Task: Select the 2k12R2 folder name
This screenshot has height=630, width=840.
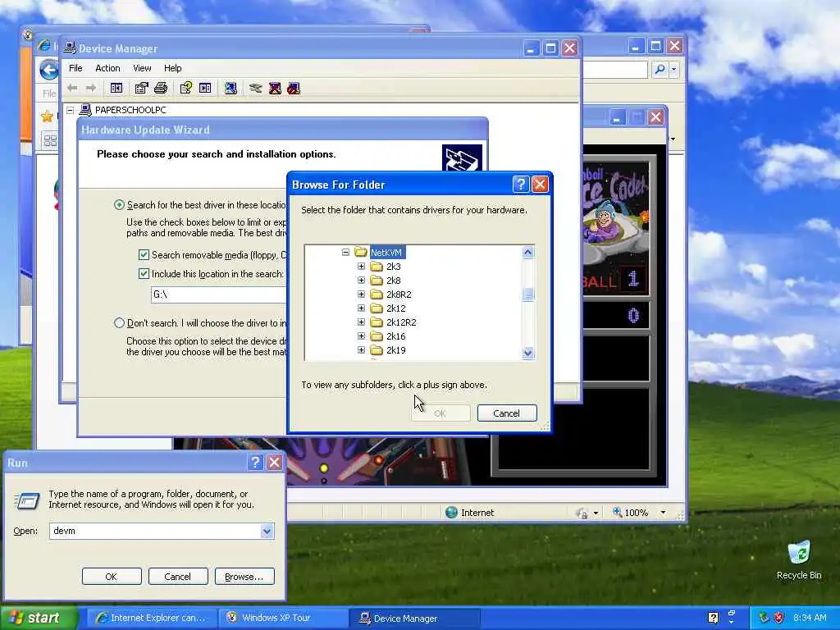Action: click(401, 322)
